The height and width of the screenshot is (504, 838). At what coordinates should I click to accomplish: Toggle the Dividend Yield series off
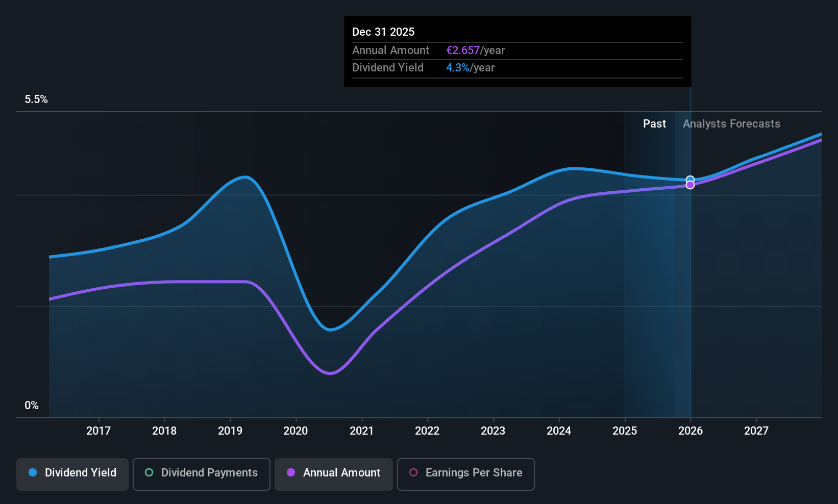point(72,474)
